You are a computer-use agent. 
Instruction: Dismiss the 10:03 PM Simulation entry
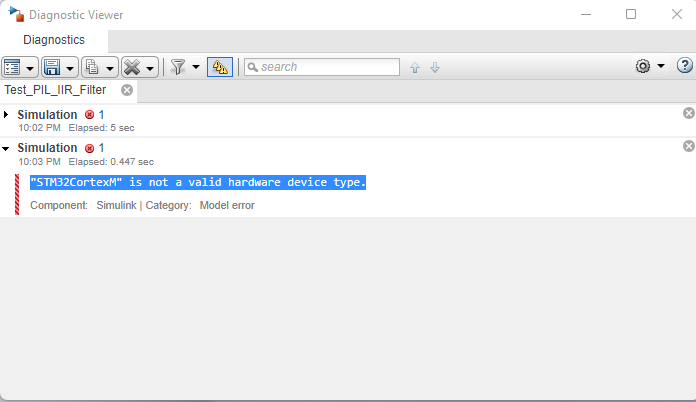pos(688,146)
